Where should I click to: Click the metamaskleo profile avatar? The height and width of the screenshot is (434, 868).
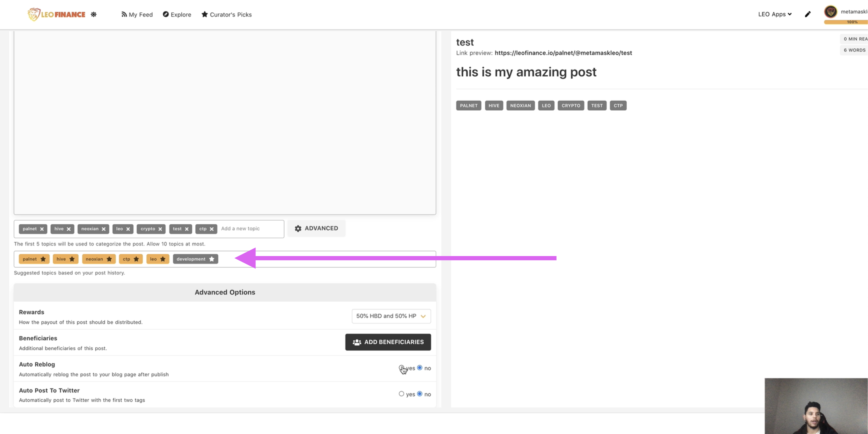[831, 12]
